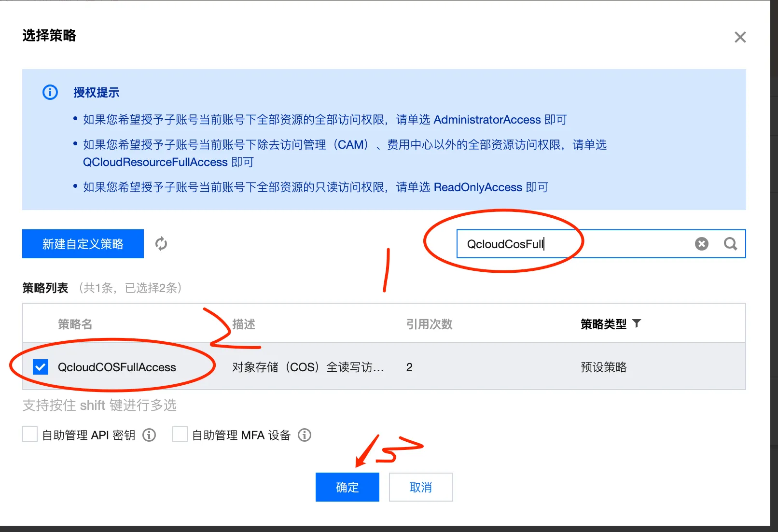Click the 引用次数 column header
This screenshot has width=778, height=532.
(430, 324)
